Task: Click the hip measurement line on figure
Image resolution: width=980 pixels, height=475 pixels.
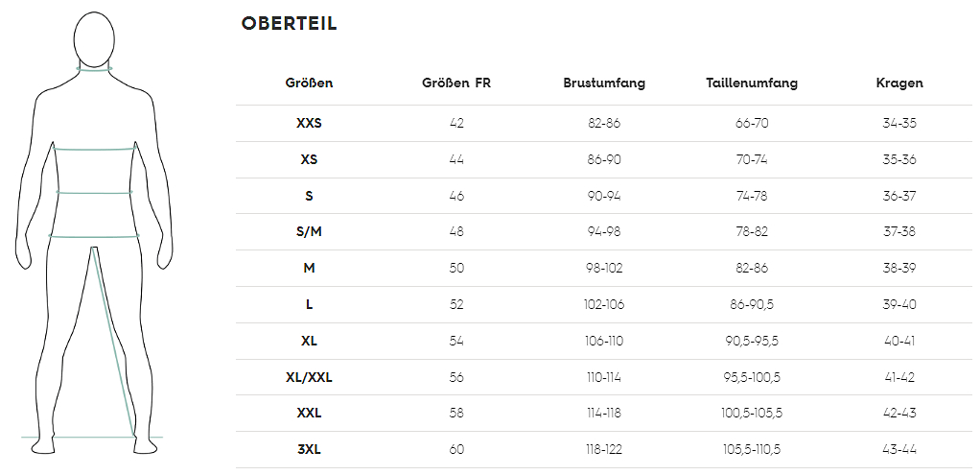Action: click(x=94, y=236)
